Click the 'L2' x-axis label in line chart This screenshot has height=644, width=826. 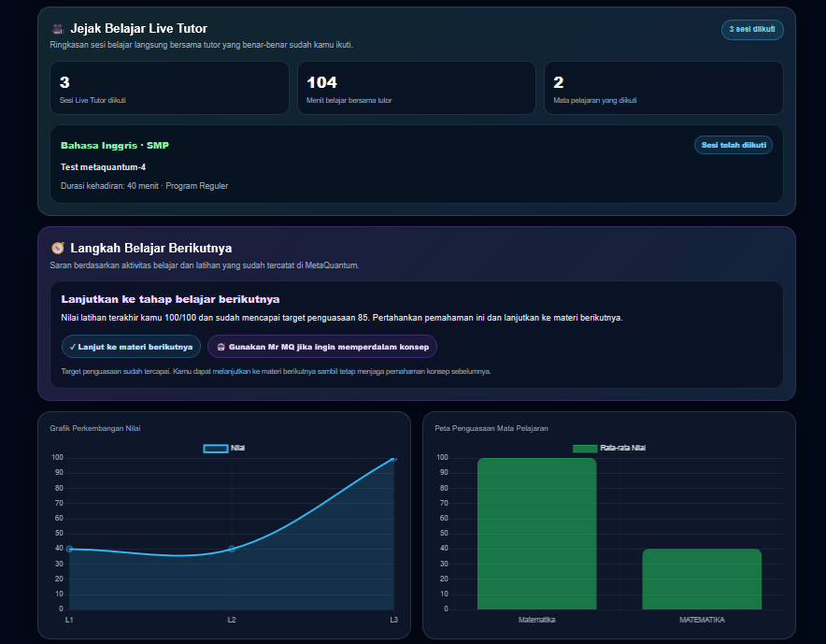(232, 620)
